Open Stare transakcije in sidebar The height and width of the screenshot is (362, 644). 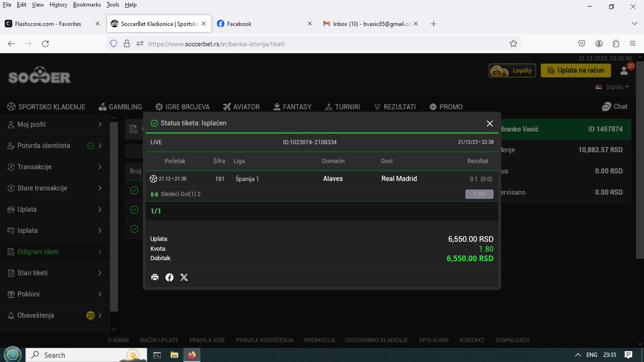point(55,188)
